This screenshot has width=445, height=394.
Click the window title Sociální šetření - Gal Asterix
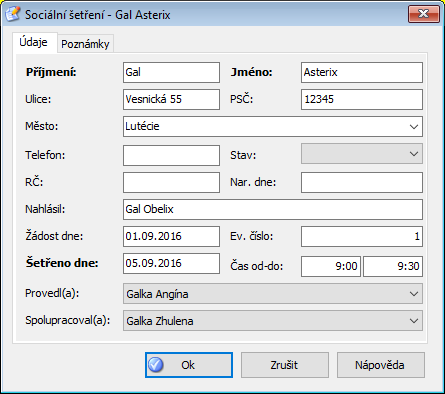98,15
